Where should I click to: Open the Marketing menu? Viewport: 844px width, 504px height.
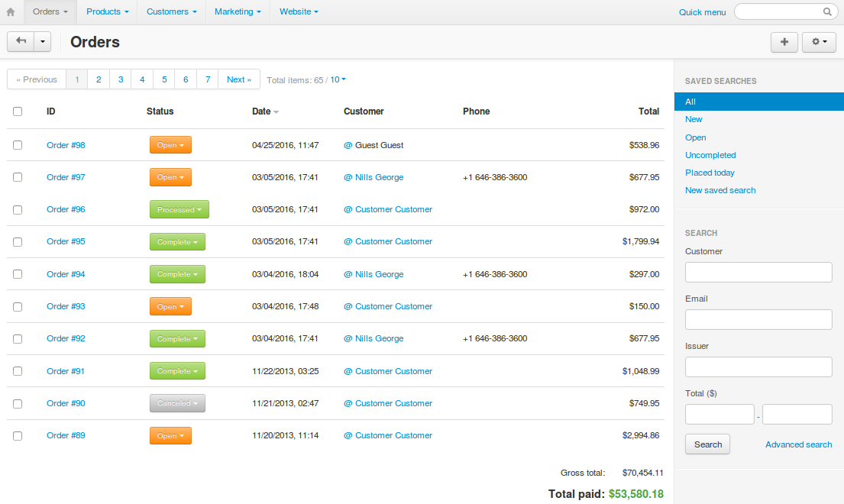click(x=238, y=11)
